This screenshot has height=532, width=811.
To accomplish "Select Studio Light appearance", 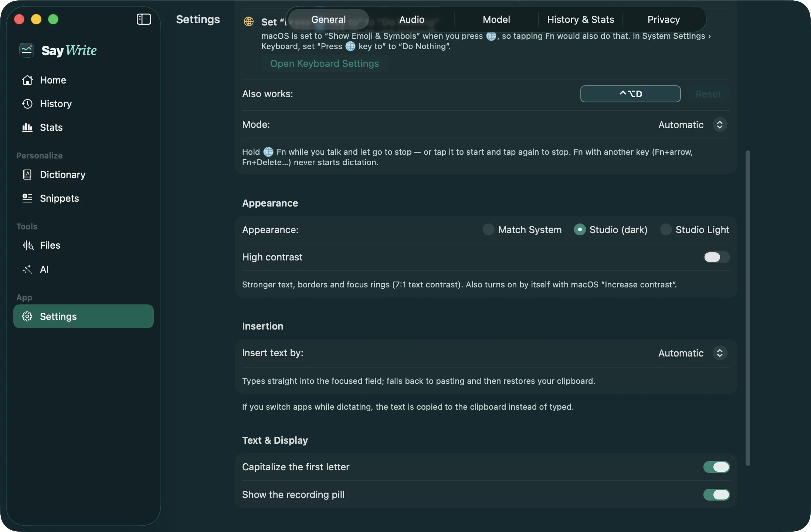I will tap(695, 230).
